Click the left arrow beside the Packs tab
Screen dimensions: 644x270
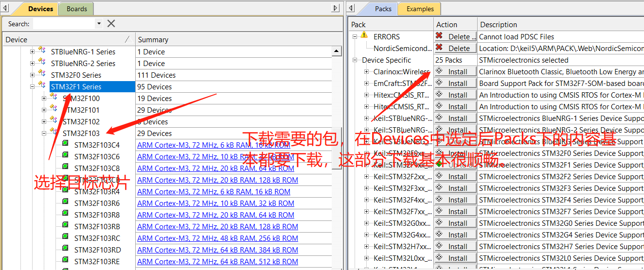coord(352,8)
